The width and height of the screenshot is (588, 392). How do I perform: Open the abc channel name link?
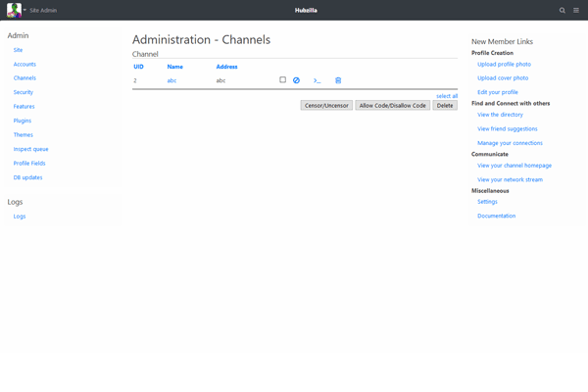(171, 80)
